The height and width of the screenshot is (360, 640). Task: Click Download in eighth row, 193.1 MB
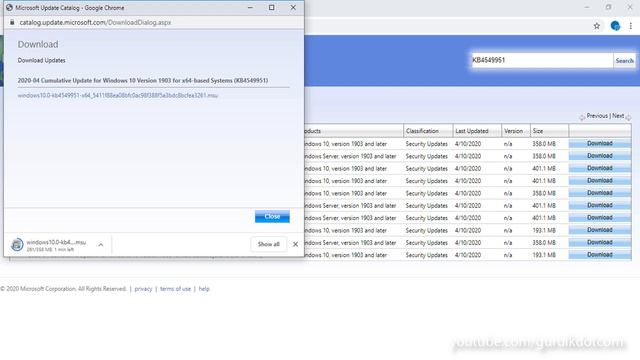tap(600, 230)
